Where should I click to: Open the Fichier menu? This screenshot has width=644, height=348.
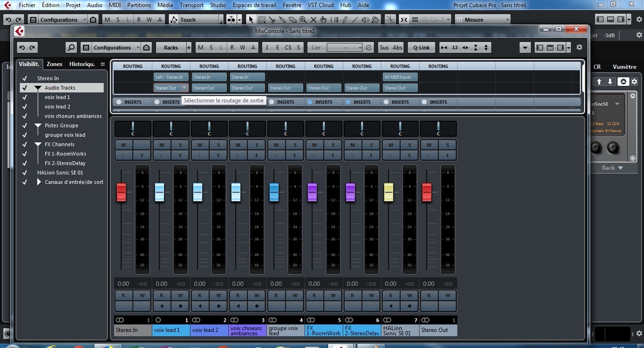(27, 5)
